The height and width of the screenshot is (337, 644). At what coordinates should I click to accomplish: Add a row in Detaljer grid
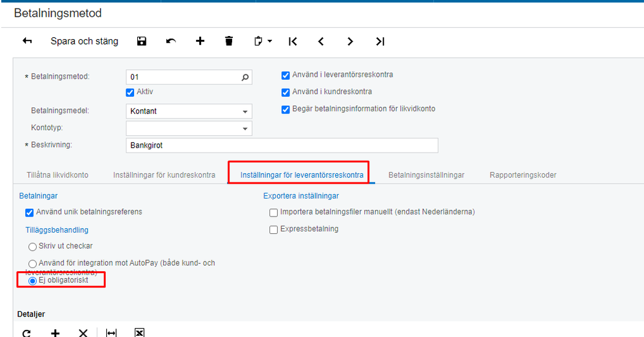[x=55, y=333]
